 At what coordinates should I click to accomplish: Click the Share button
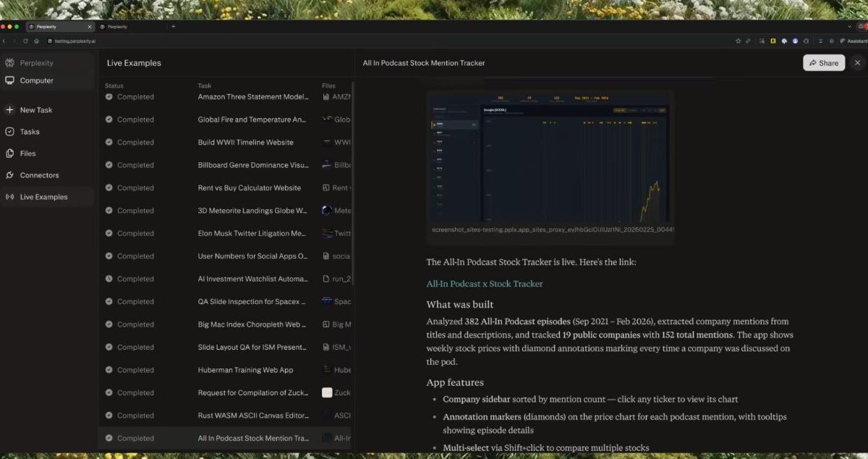[824, 63]
